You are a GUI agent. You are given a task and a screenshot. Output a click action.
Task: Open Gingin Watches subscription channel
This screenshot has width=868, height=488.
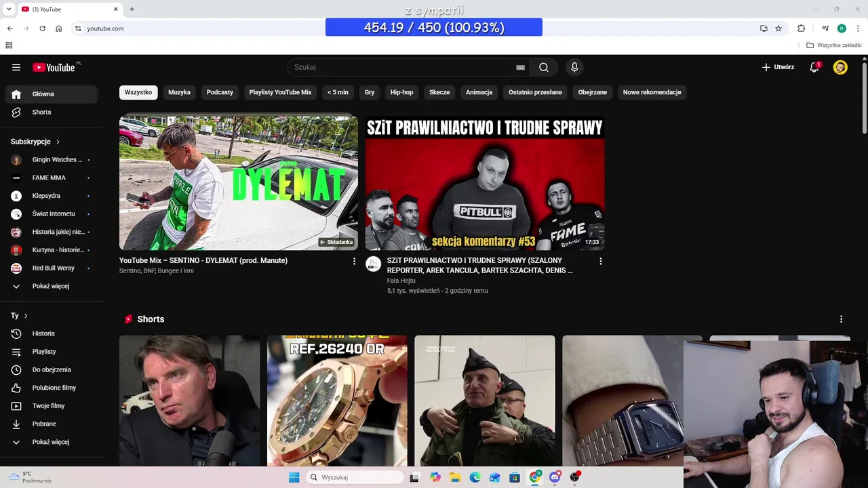click(52, 160)
